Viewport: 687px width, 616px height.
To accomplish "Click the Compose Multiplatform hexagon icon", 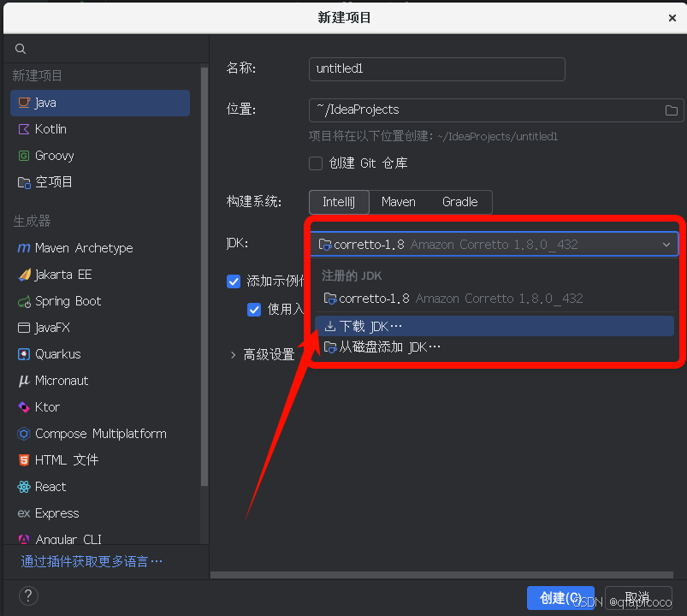I will click(24, 434).
